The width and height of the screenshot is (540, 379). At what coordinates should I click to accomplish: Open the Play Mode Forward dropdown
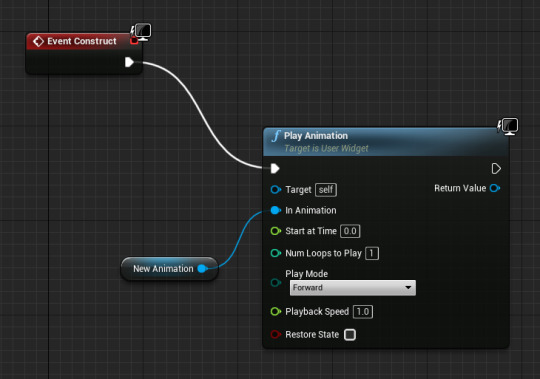tap(353, 287)
